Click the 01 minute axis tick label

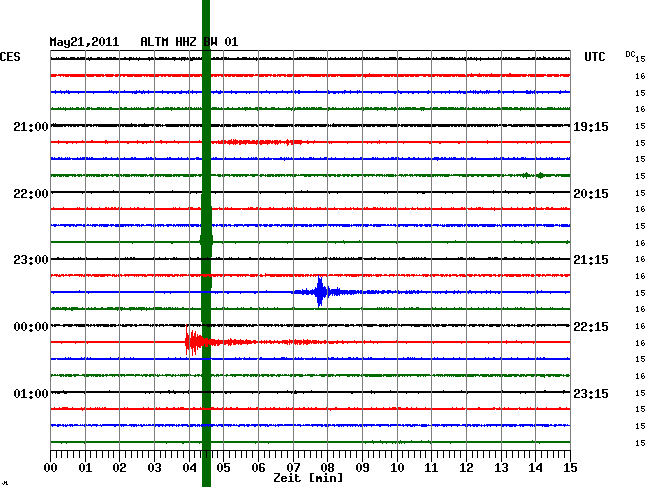85,468
